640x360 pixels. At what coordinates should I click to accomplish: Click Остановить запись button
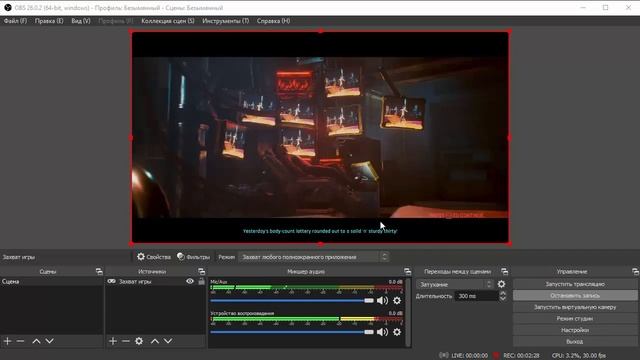tap(575, 295)
